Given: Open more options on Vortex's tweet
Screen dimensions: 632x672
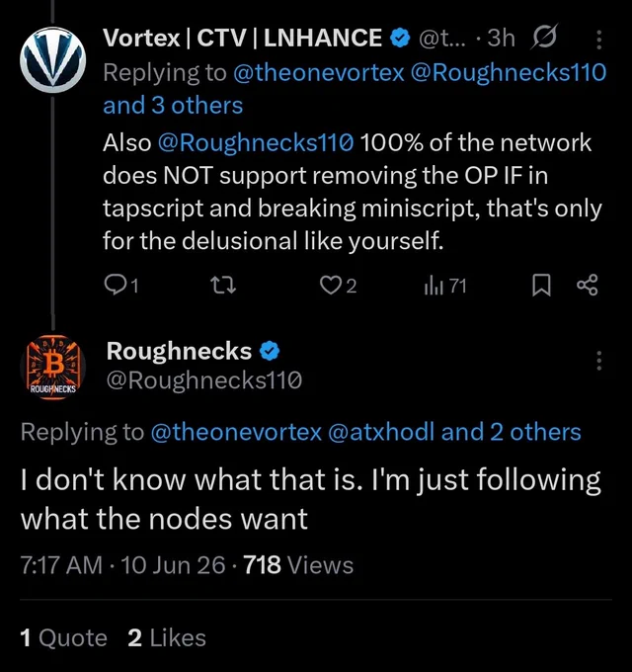Looking at the screenshot, I should point(599,40).
